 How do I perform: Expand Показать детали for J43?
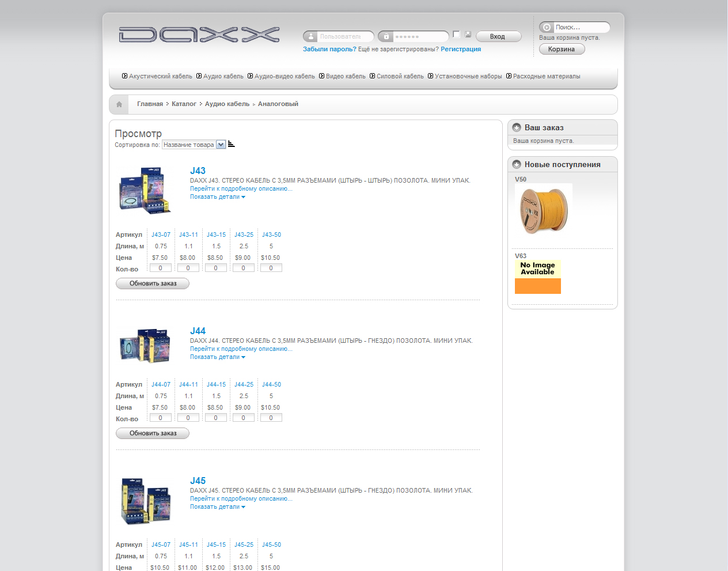coord(218,197)
